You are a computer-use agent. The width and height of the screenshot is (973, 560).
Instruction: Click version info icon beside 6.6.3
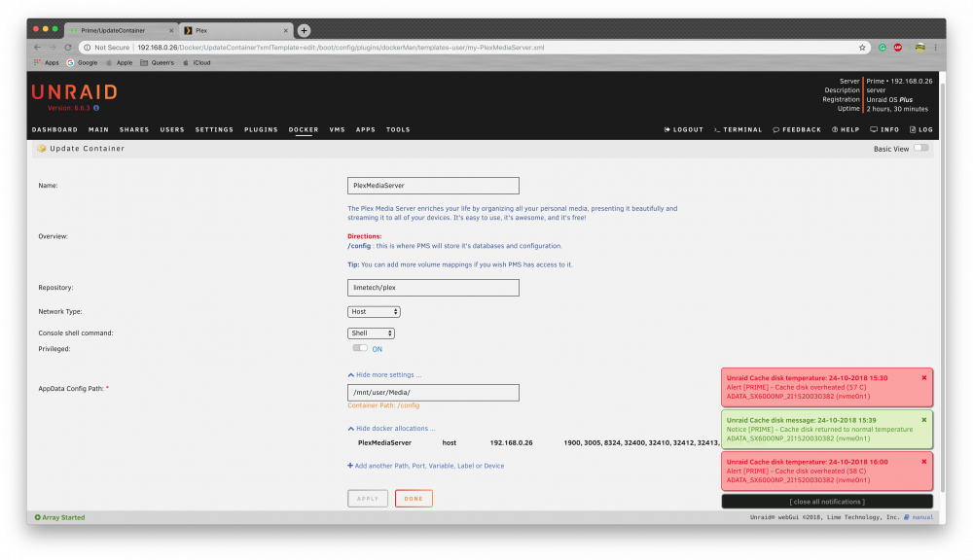[96, 108]
